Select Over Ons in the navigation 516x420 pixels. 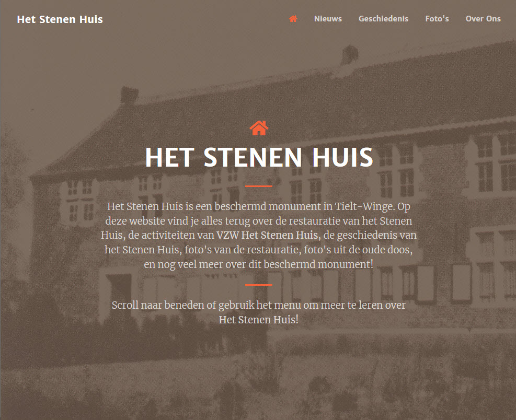point(483,19)
